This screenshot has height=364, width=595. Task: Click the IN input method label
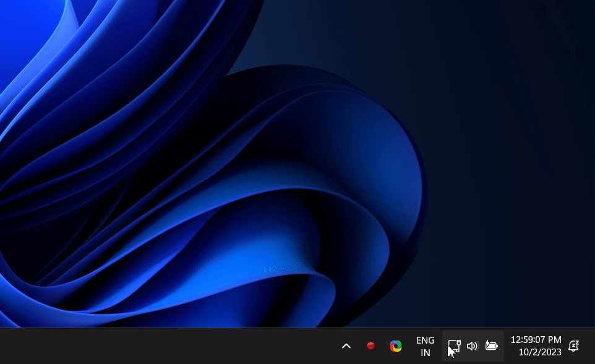pos(425,352)
